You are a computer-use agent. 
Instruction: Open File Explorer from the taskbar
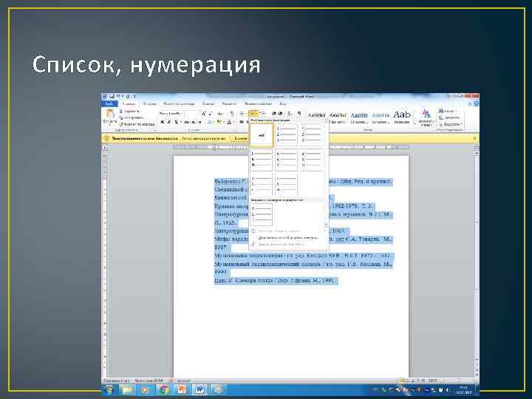pyautogui.click(x=129, y=390)
